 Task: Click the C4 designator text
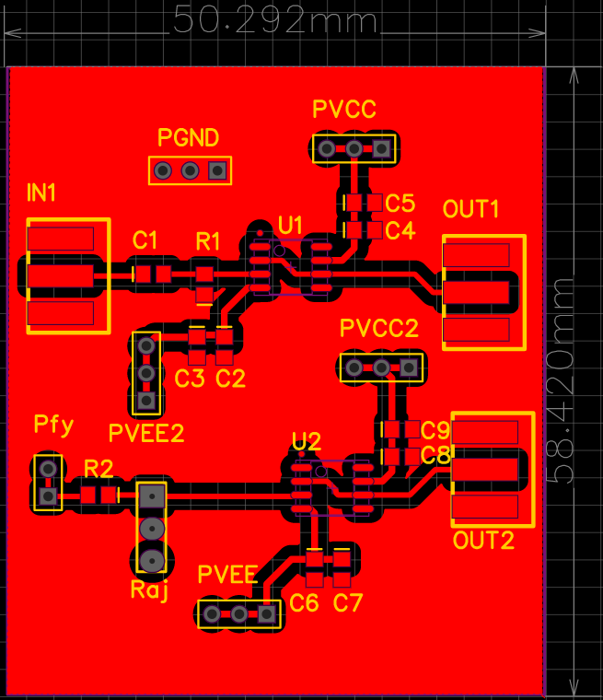tap(400, 231)
